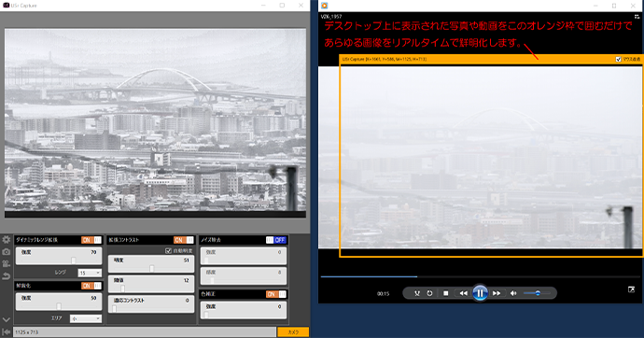644x338 pixels.
Task: Collapse panel with down chevron in sidebar
Action: pos(7,319)
